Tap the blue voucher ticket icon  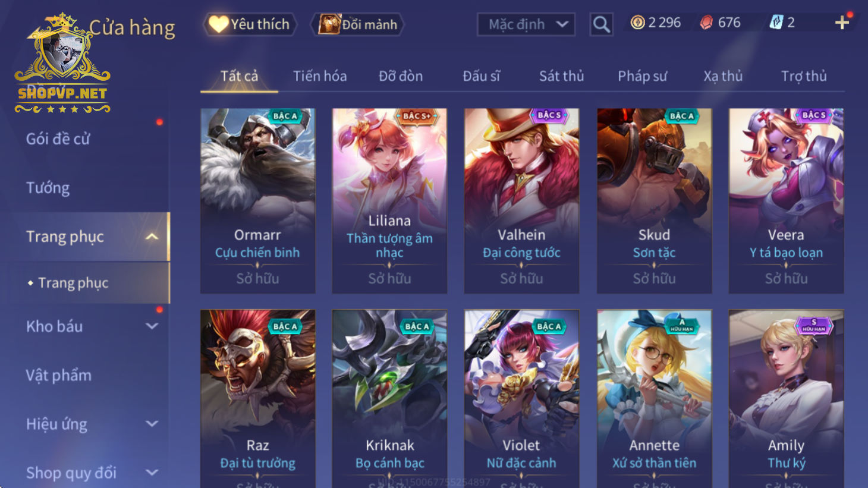coord(776,23)
